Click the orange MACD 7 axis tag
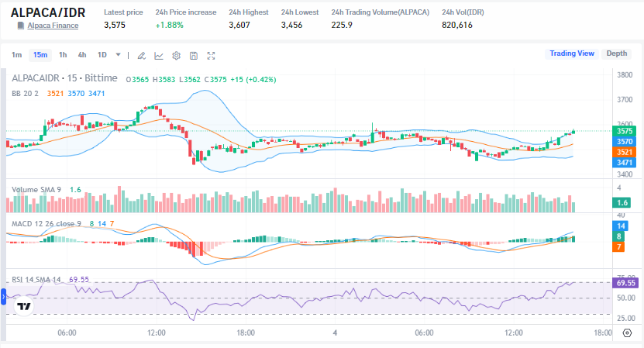 tap(619, 246)
